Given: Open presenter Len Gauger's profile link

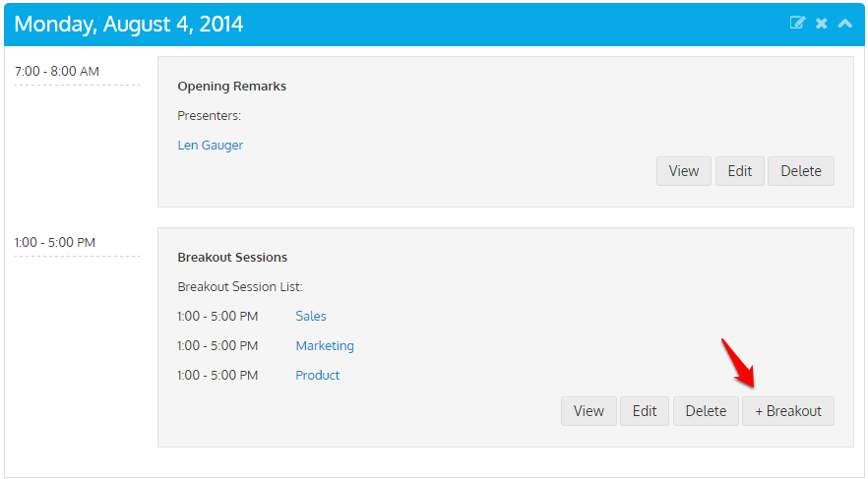Looking at the screenshot, I should pyautogui.click(x=211, y=145).
